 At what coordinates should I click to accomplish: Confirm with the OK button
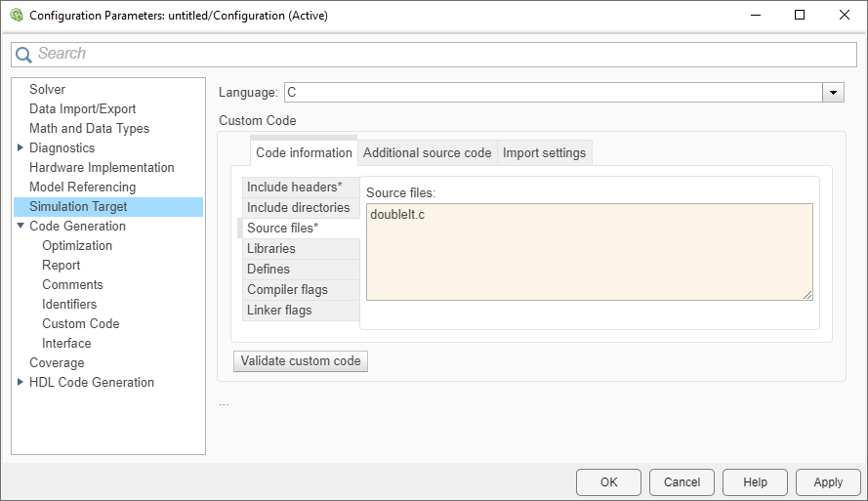click(x=609, y=482)
